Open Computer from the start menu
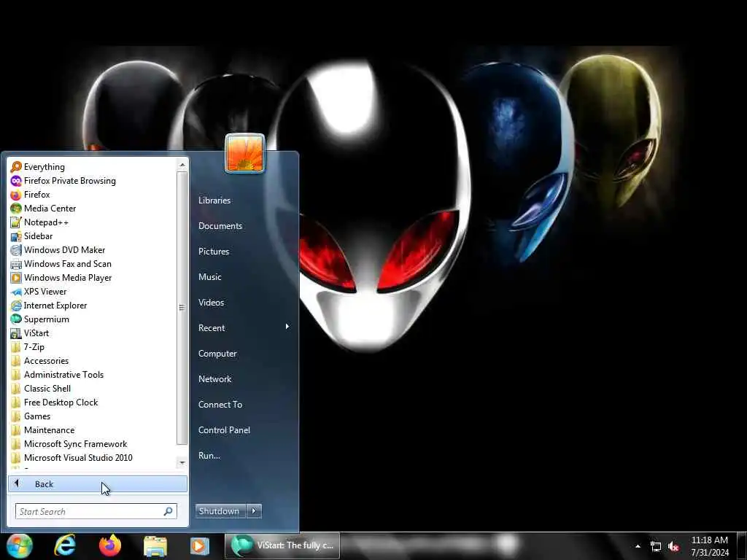The image size is (747, 560). pyautogui.click(x=217, y=354)
